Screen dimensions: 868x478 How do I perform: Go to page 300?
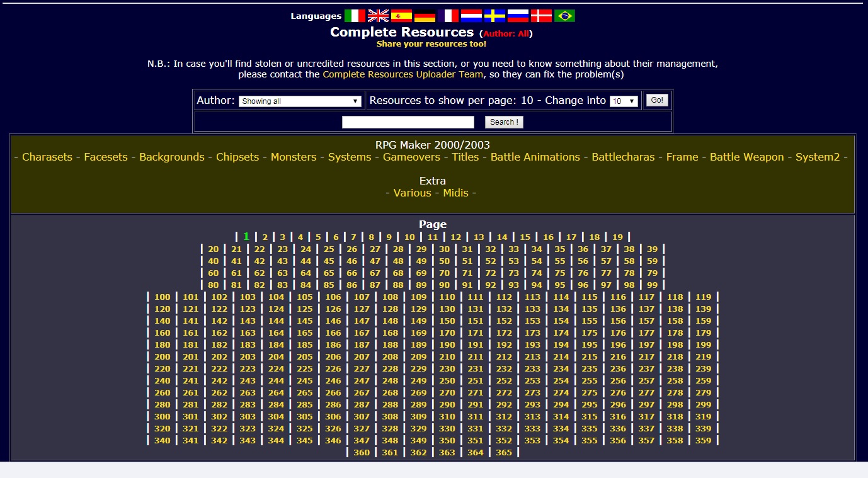pyautogui.click(x=163, y=417)
